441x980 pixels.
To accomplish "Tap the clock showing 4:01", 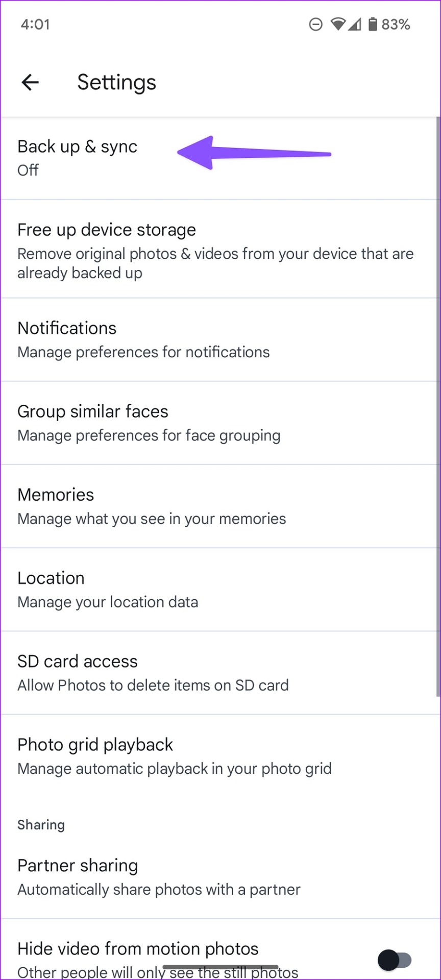I will point(35,24).
